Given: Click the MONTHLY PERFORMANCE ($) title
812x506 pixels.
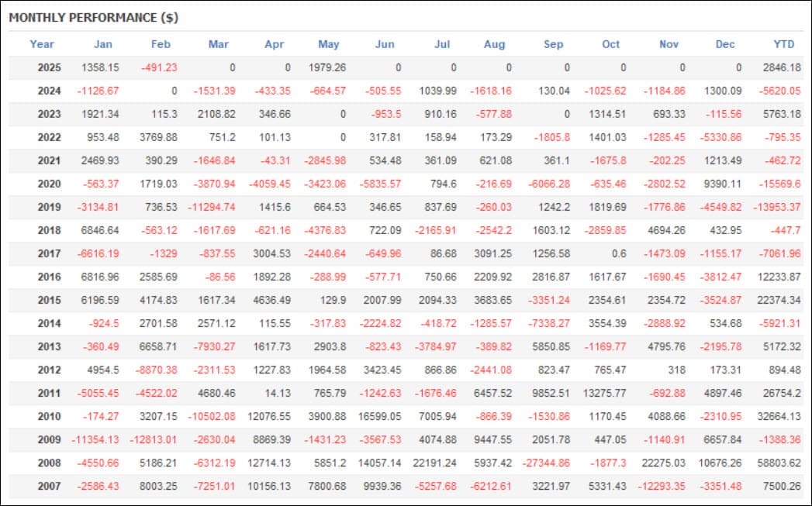Looking at the screenshot, I should pyautogui.click(x=94, y=18).
